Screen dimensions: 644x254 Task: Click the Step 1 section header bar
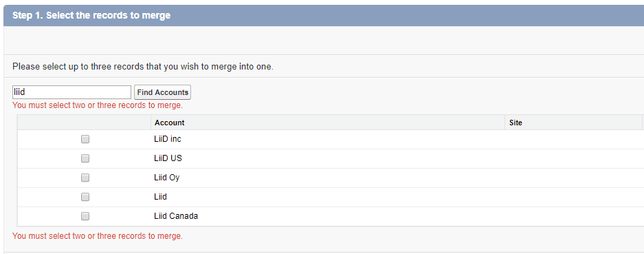point(324,16)
